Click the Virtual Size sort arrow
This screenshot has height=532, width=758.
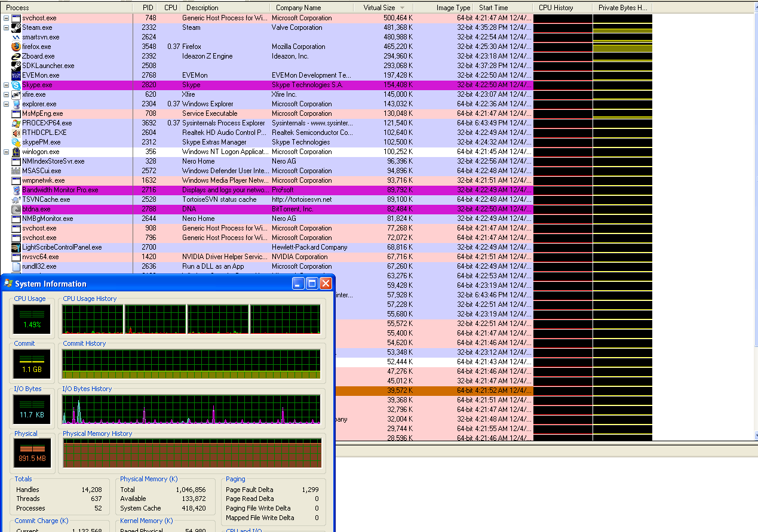coord(403,8)
